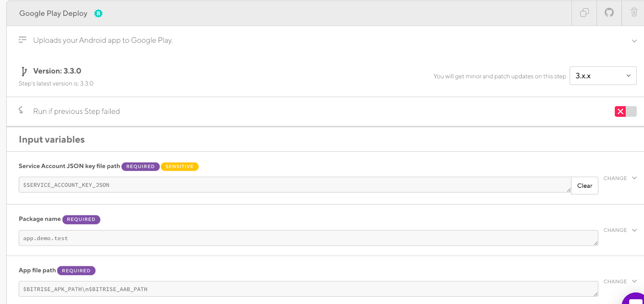Click the description lines icon
644x304 pixels.
coord(23,39)
